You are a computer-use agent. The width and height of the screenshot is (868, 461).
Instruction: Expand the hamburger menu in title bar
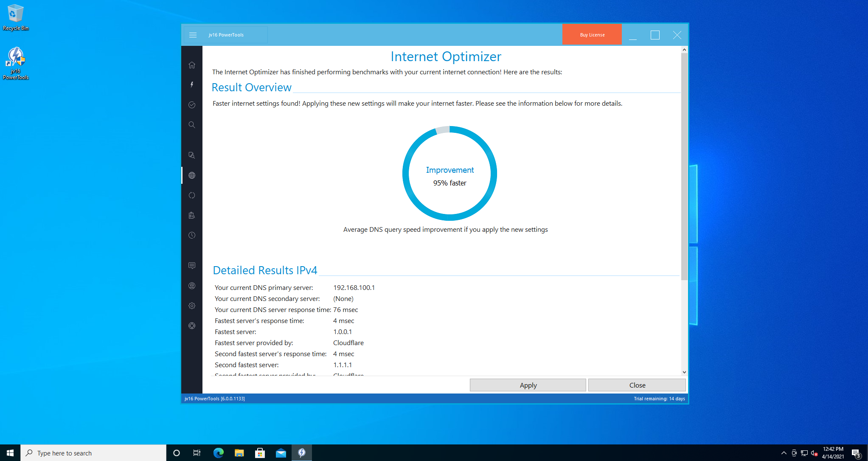click(193, 35)
